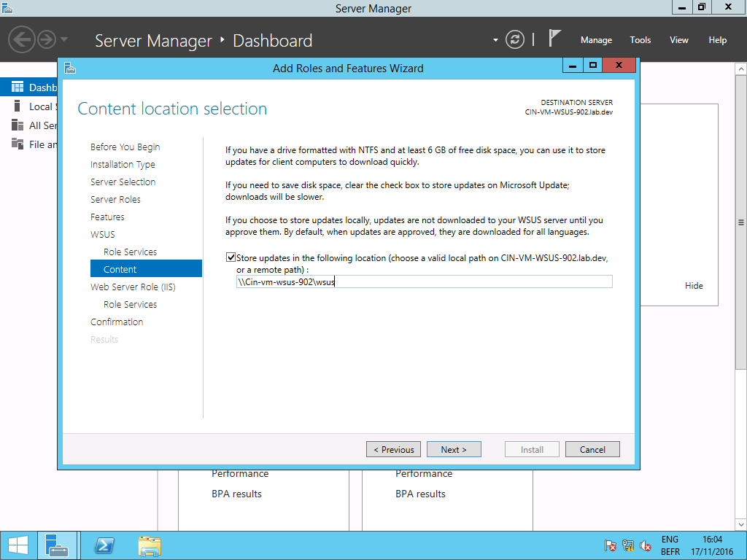747x560 pixels.
Task: Open Server Manager from taskbar
Action: (57, 545)
